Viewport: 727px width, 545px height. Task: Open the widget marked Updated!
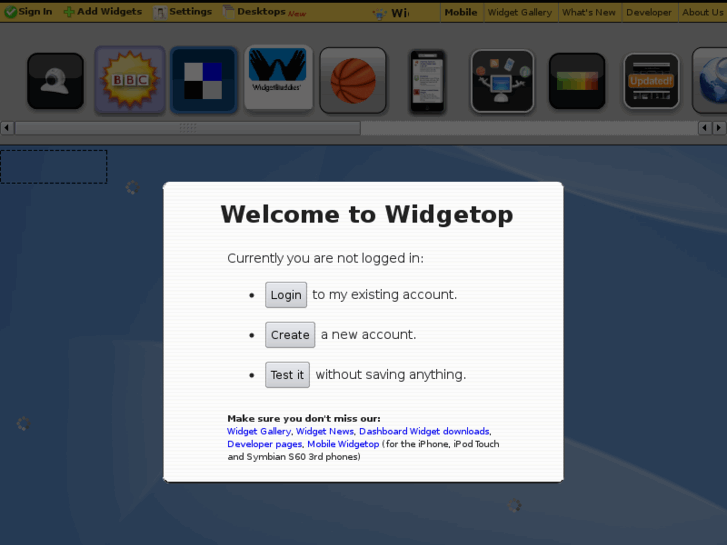[651, 81]
